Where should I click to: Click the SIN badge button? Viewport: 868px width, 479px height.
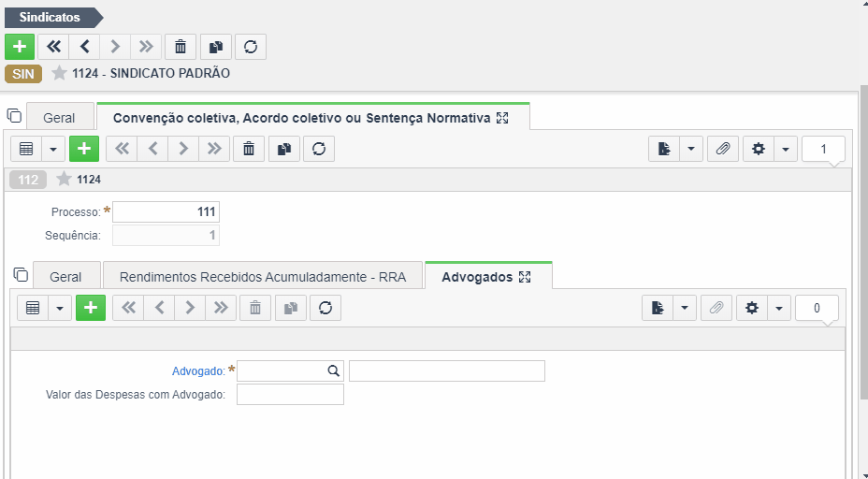[23, 74]
